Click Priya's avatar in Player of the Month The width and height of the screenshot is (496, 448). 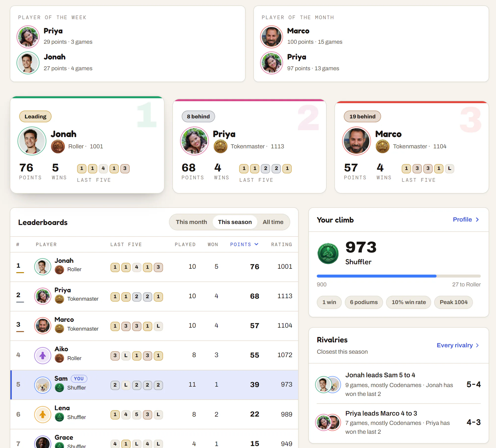[x=272, y=63]
